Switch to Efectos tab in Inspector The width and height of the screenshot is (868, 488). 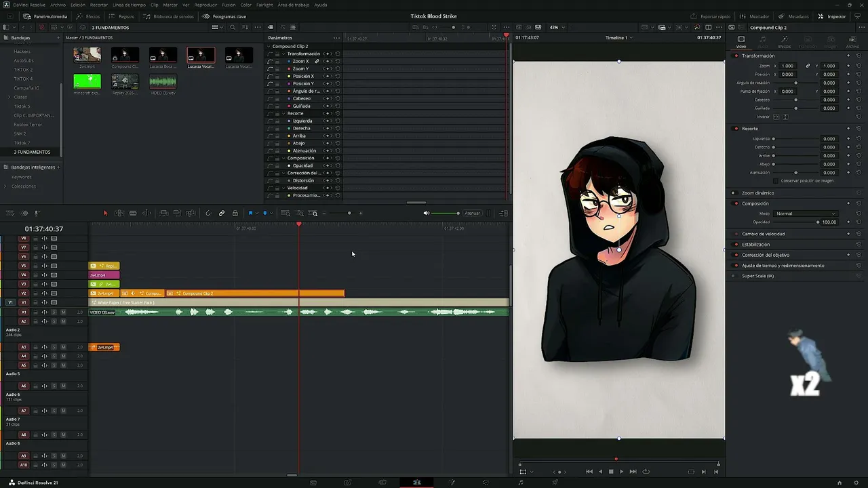point(784,42)
